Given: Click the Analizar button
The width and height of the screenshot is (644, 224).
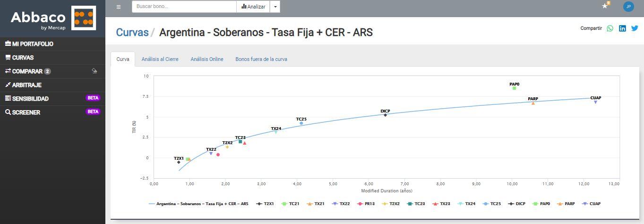Looking at the screenshot, I should (x=253, y=7).
